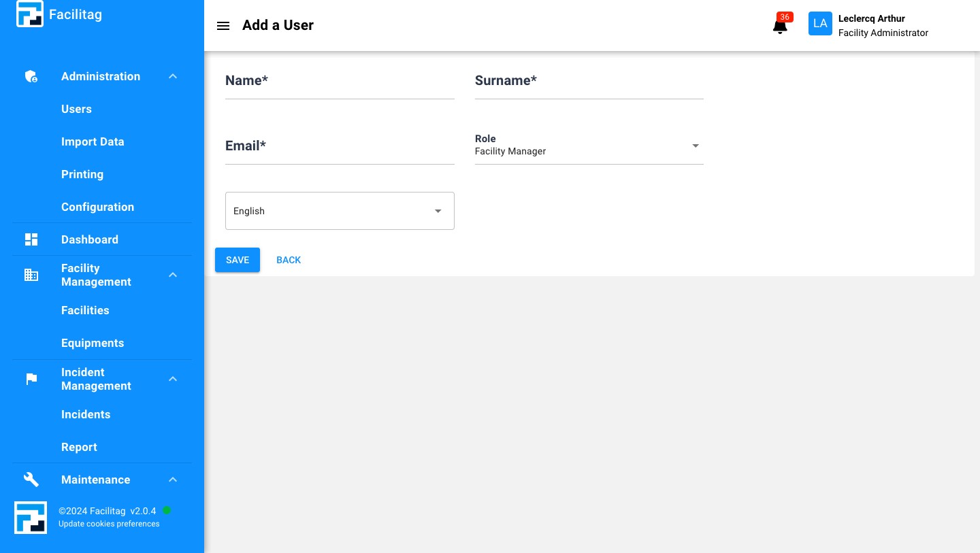The width and height of the screenshot is (980, 553).
Task: Click the Facility Management building icon
Action: [31, 275]
